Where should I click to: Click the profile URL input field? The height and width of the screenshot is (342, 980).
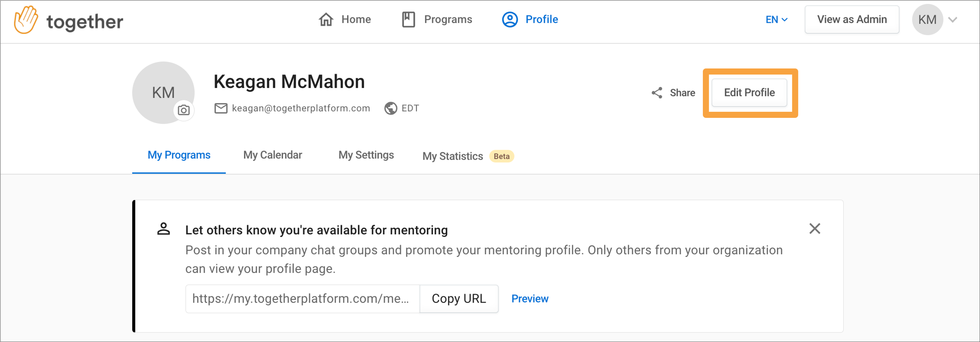tap(302, 299)
